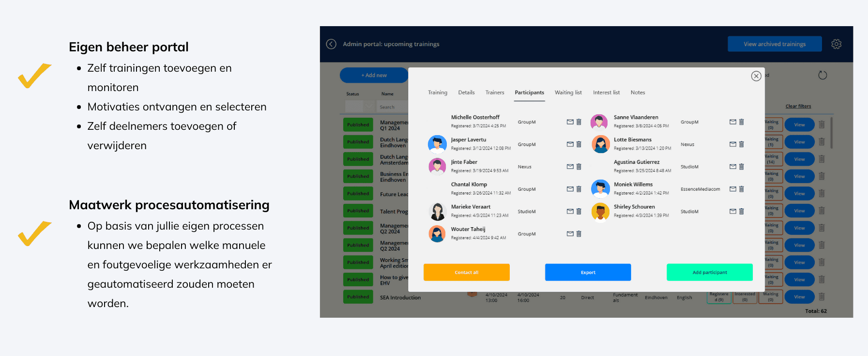Delete participant Wouter Taheij with trash icon

tap(579, 234)
